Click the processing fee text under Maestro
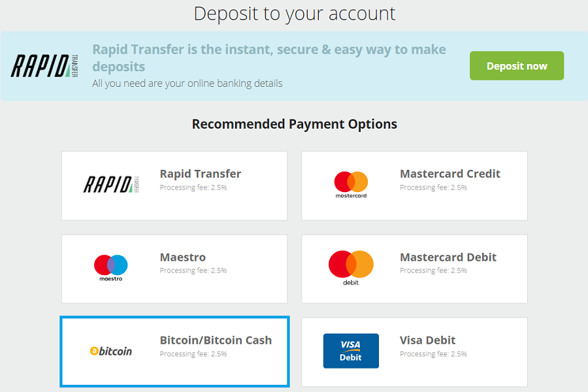This screenshot has height=392, width=588. 193,270
